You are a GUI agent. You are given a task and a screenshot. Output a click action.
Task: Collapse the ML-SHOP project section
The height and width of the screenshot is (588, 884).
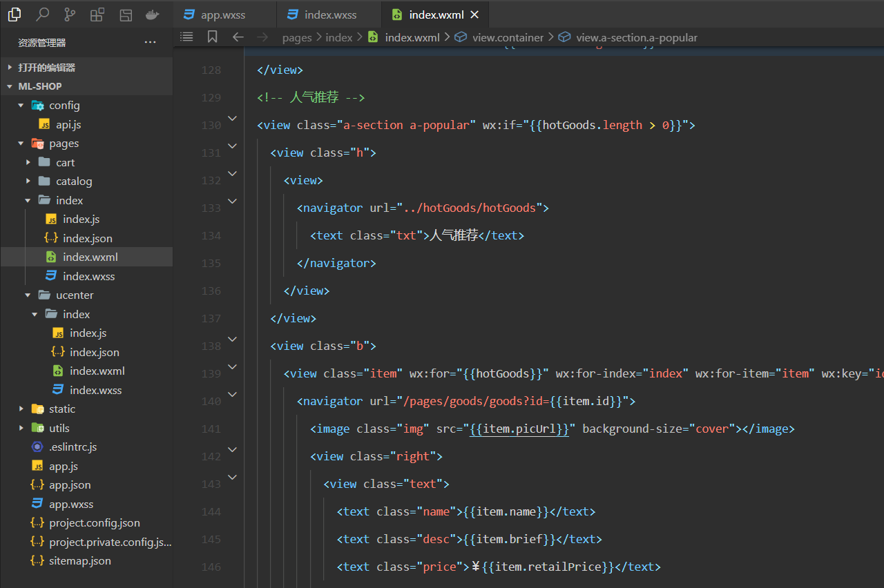pyautogui.click(x=86, y=86)
